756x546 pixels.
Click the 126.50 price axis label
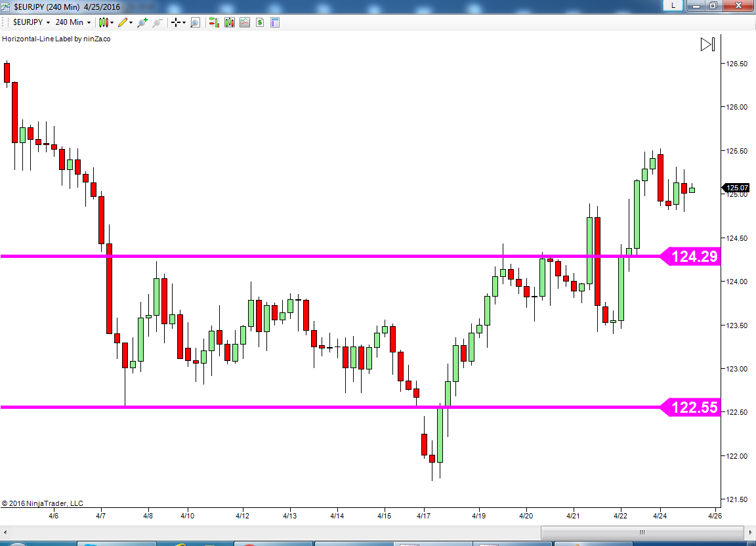737,64
